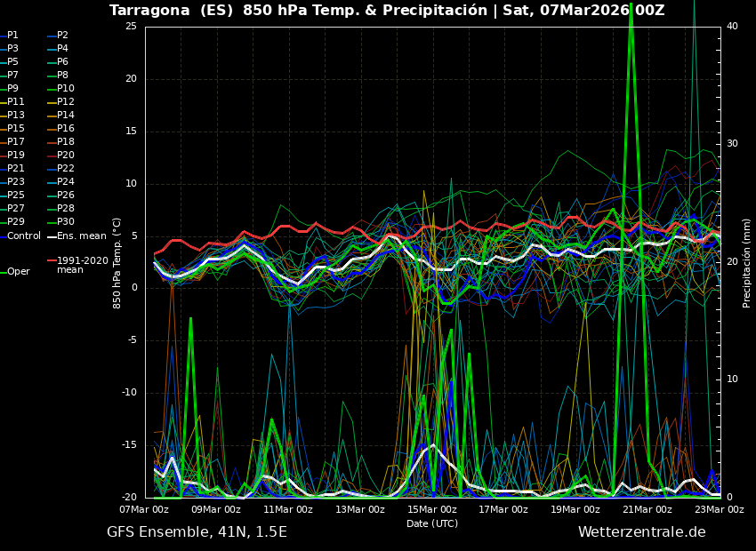Click the P24 legend label
The width and height of the screenshot is (756, 551).
pyautogui.click(x=66, y=181)
